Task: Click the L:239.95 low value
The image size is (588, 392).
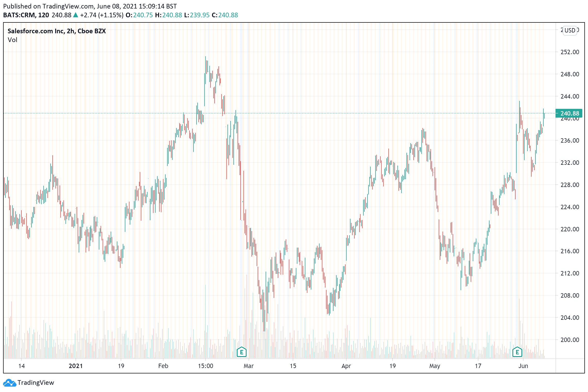Action: [x=197, y=15]
